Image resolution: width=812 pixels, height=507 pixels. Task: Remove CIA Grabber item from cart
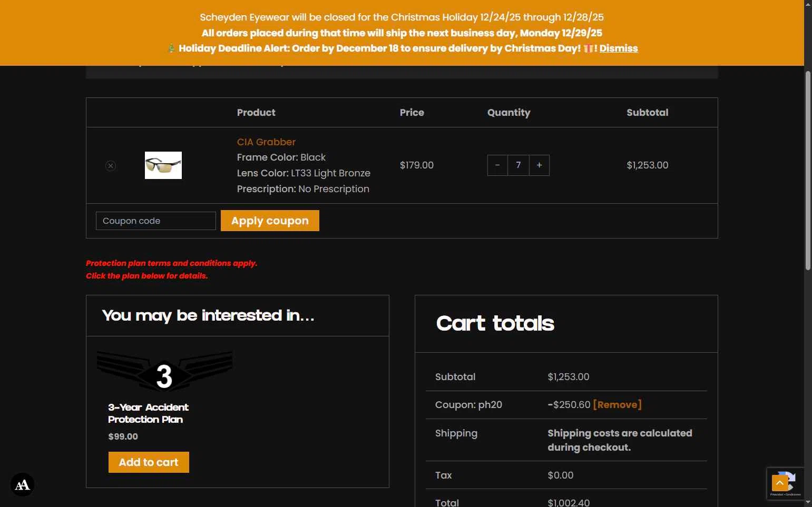(111, 166)
